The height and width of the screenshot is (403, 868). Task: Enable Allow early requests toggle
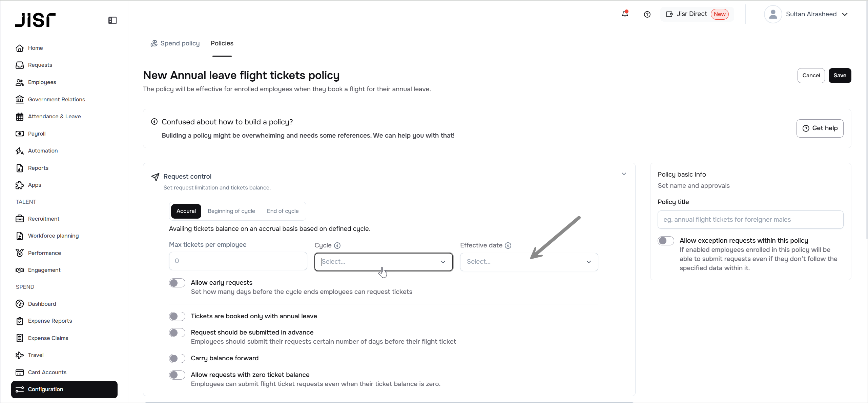click(177, 283)
